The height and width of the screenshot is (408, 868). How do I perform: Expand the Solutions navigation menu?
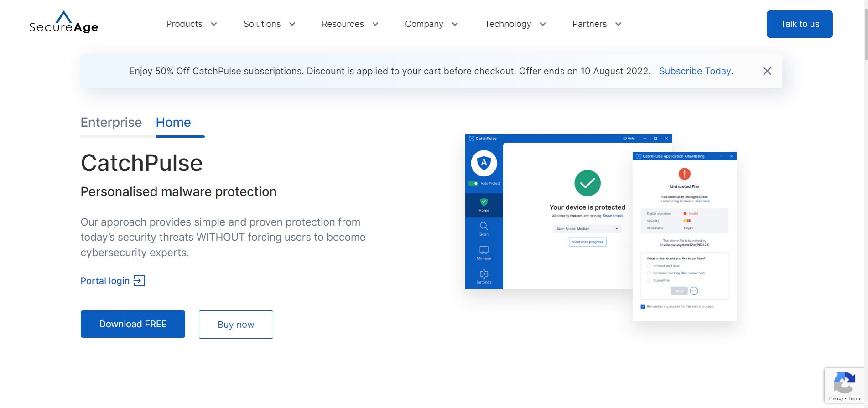tap(269, 24)
